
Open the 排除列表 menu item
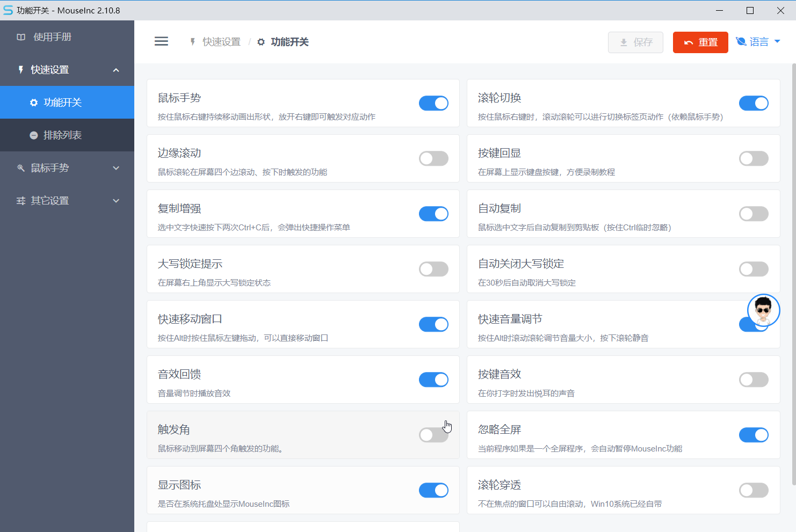[x=62, y=135]
